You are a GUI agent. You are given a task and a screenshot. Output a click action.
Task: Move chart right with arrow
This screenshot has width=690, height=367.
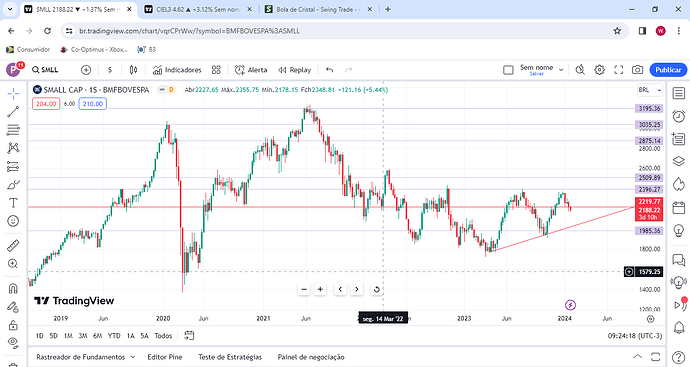point(356,289)
